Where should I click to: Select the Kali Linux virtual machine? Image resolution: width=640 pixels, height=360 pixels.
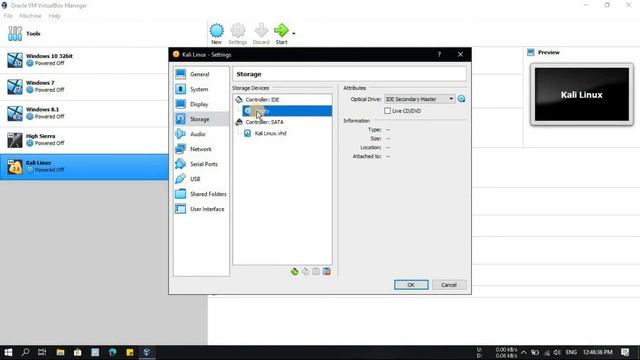point(84,167)
